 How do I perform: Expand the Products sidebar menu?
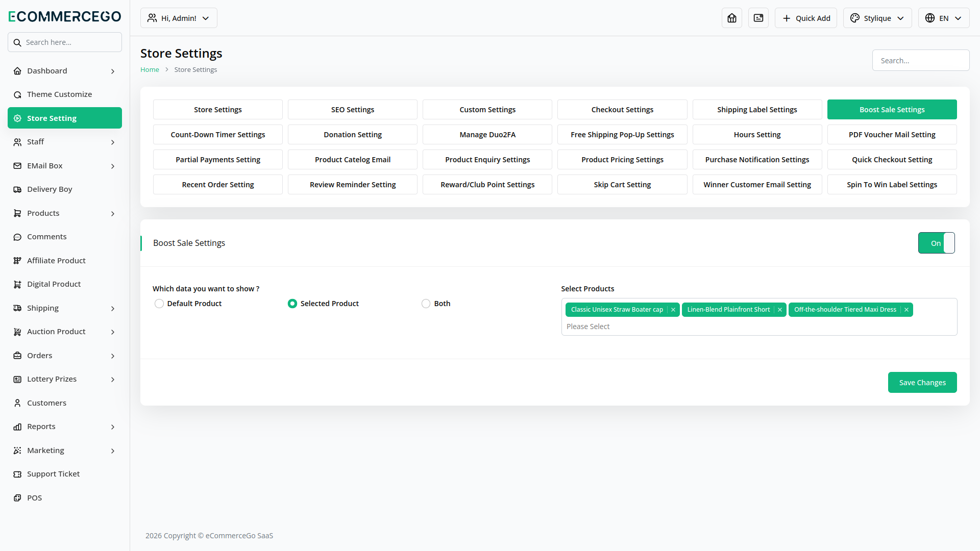click(65, 213)
